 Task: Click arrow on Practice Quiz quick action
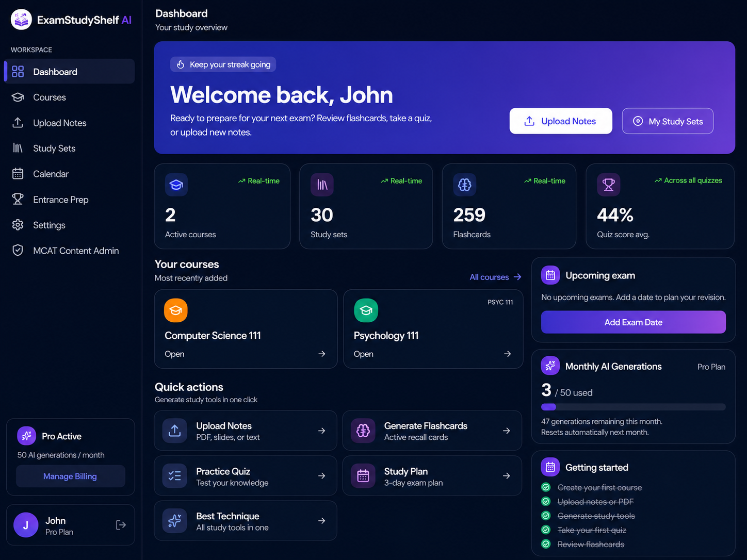(x=322, y=476)
